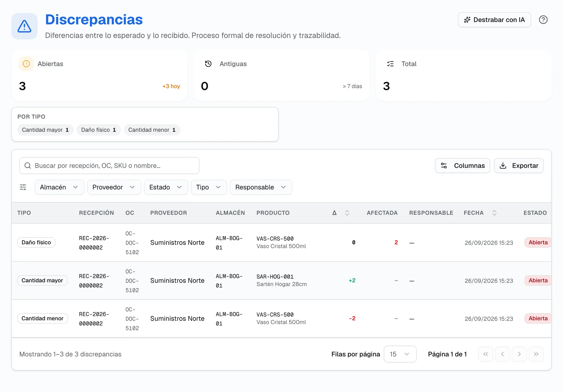Filter by Cantidad mayor chip in Por Tipo

(x=45, y=130)
